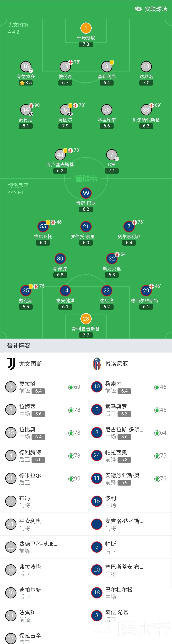The height and width of the screenshot is (644, 172).
Task: Select 穆萨-巴罗 number 99 badge
Action: pos(86,193)
